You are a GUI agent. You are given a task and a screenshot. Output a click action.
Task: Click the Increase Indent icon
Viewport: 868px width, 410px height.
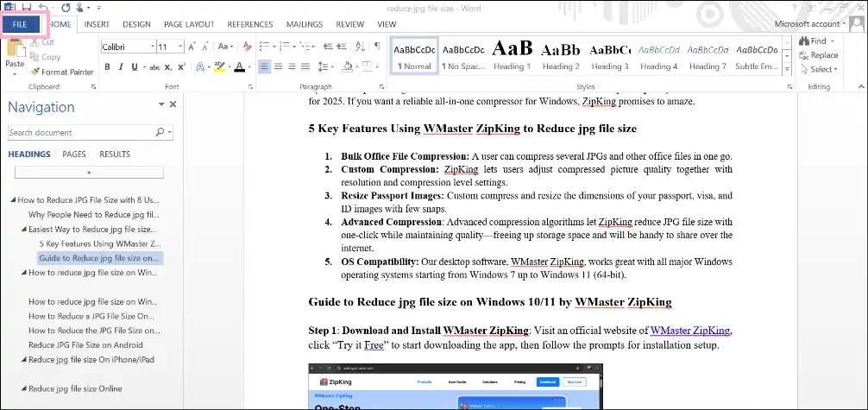click(x=341, y=47)
